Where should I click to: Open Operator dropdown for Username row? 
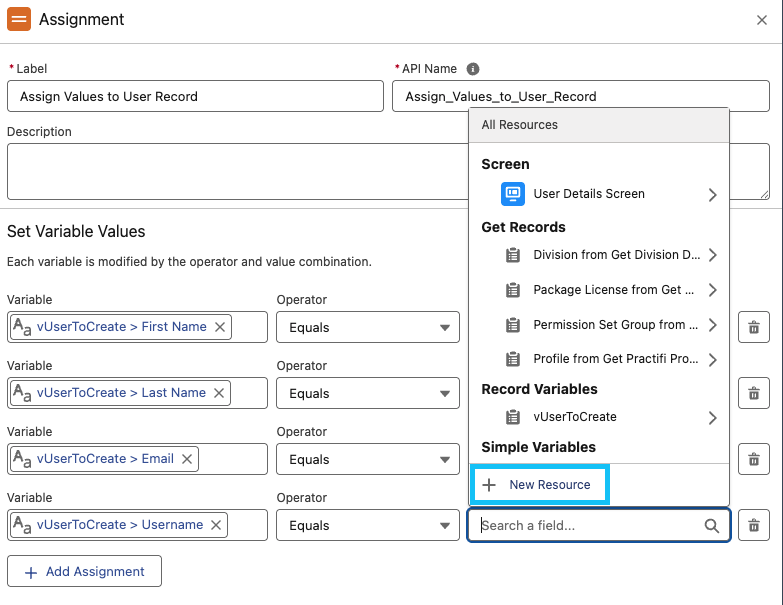tap(368, 525)
